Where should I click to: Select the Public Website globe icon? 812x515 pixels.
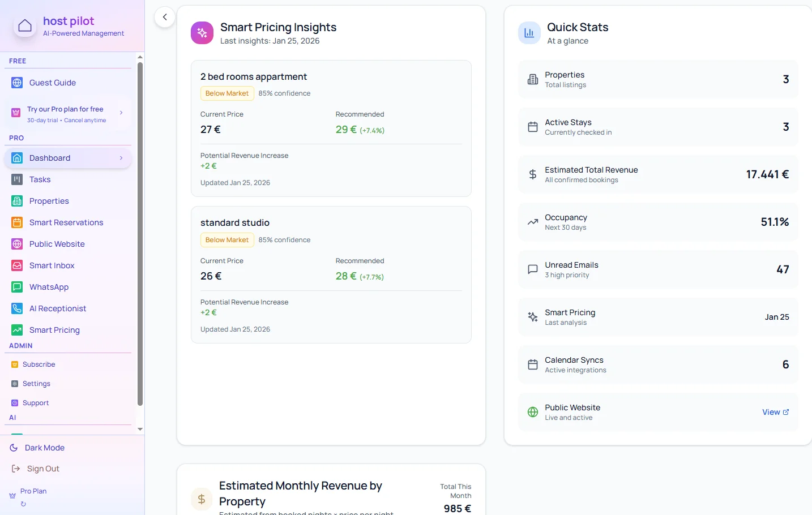(x=16, y=244)
